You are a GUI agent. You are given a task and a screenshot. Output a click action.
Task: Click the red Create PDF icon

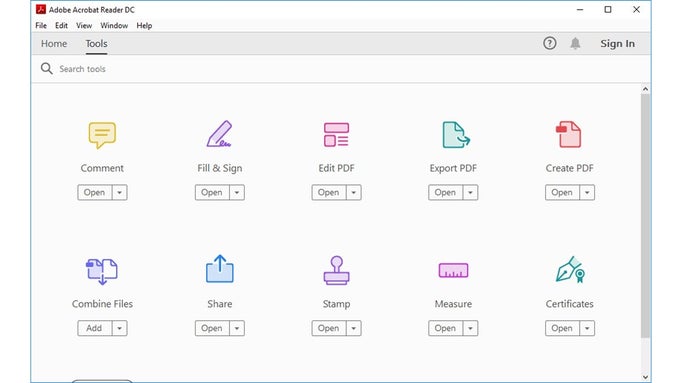tap(569, 134)
